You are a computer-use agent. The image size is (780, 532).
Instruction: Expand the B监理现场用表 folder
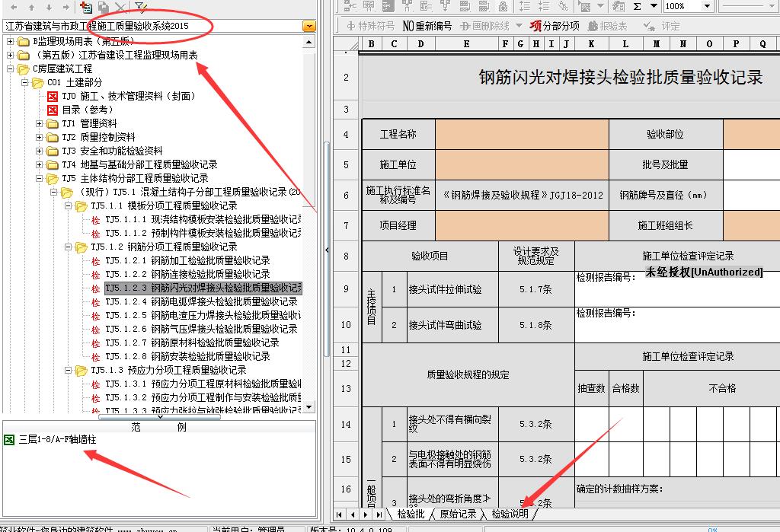pyautogui.click(x=11, y=41)
